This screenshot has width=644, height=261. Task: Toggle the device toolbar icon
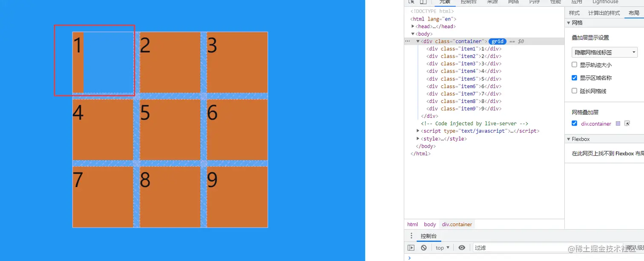[x=423, y=2]
